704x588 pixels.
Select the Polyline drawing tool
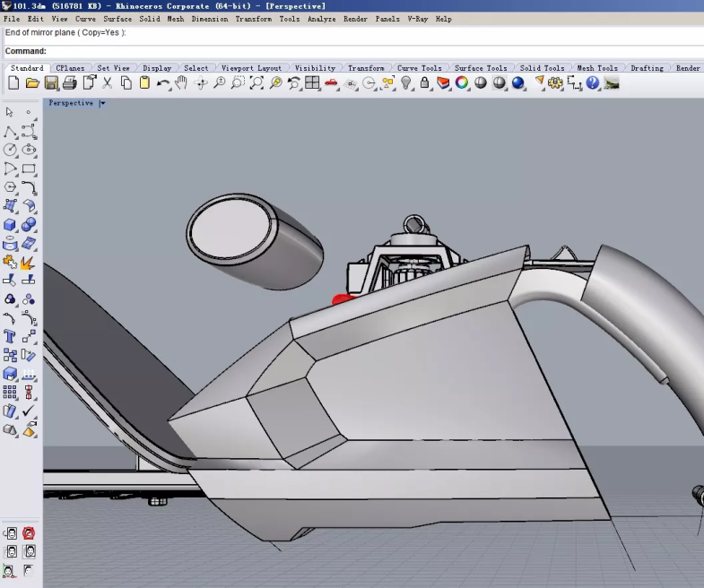coord(10,132)
